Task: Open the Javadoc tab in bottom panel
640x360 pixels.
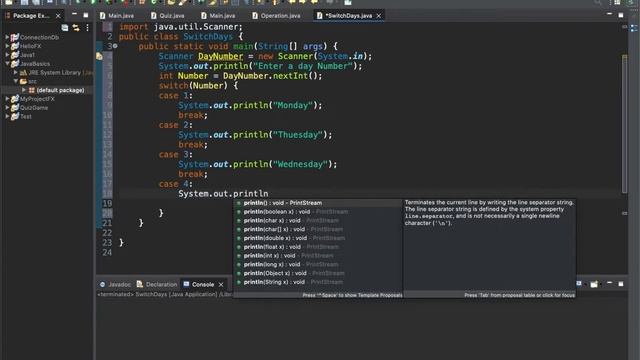Action: tap(116, 284)
